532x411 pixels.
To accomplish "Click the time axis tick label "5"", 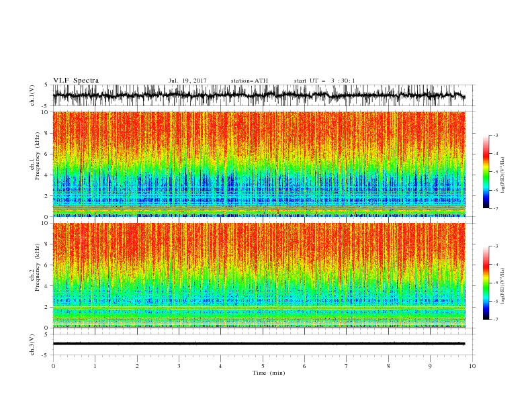I will (263, 366).
